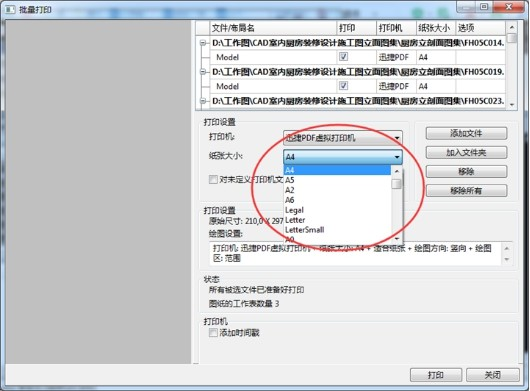Collapse the FH05C019 file tree node
This screenshot has width=530, height=391.
(x=203, y=72)
